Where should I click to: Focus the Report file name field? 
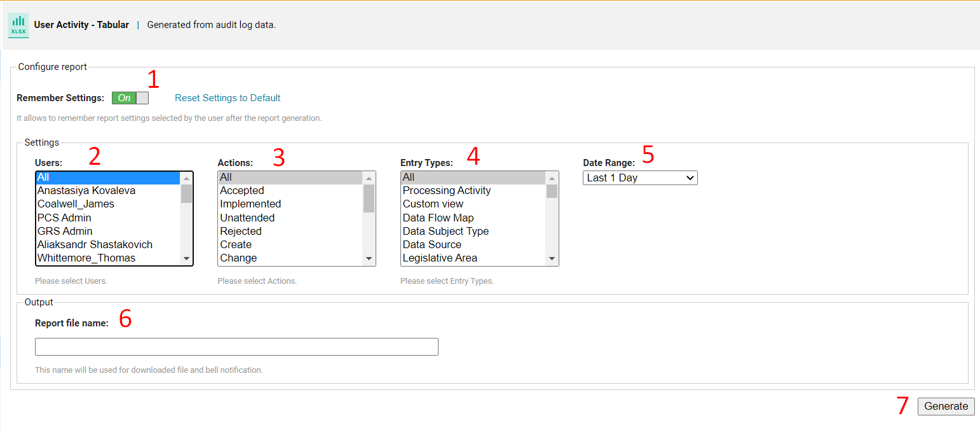coord(236,347)
